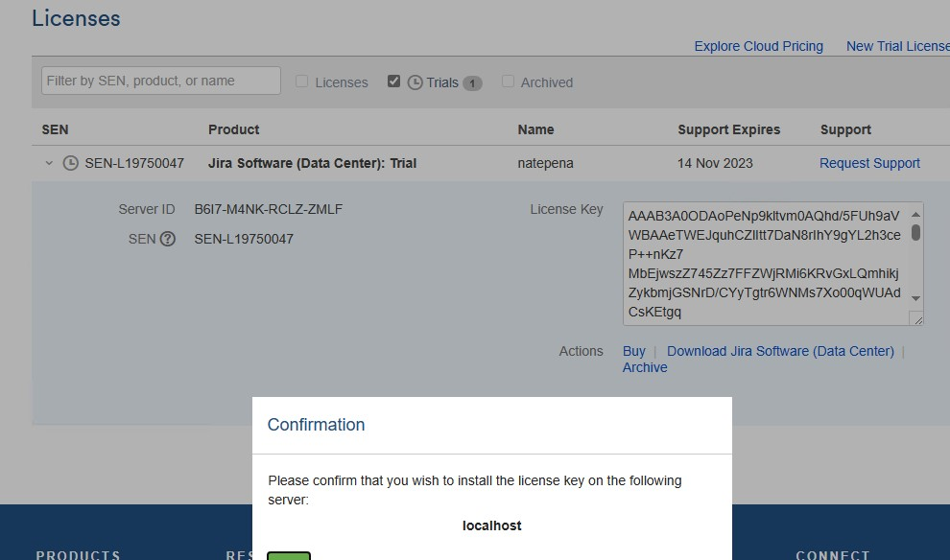The image size is (950, 560).
Task: Click the filter by SEN input field
Action: (x=159, y=81)
